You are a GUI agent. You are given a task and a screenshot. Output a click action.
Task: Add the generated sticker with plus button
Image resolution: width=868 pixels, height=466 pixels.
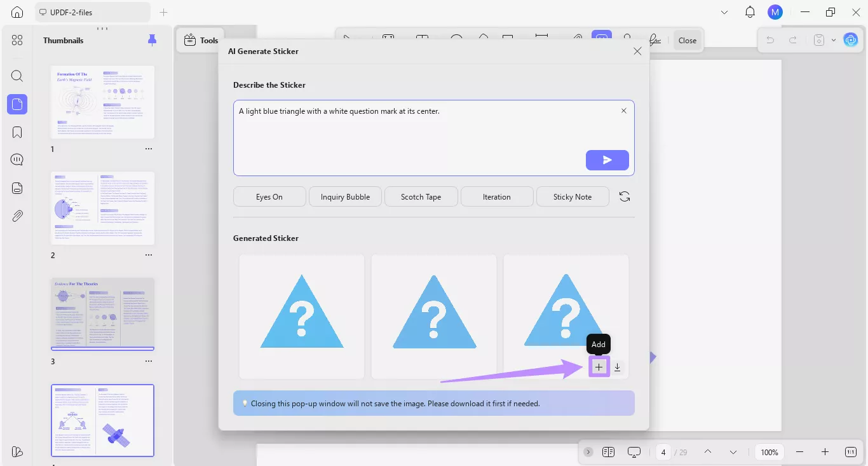pos(599,367)
